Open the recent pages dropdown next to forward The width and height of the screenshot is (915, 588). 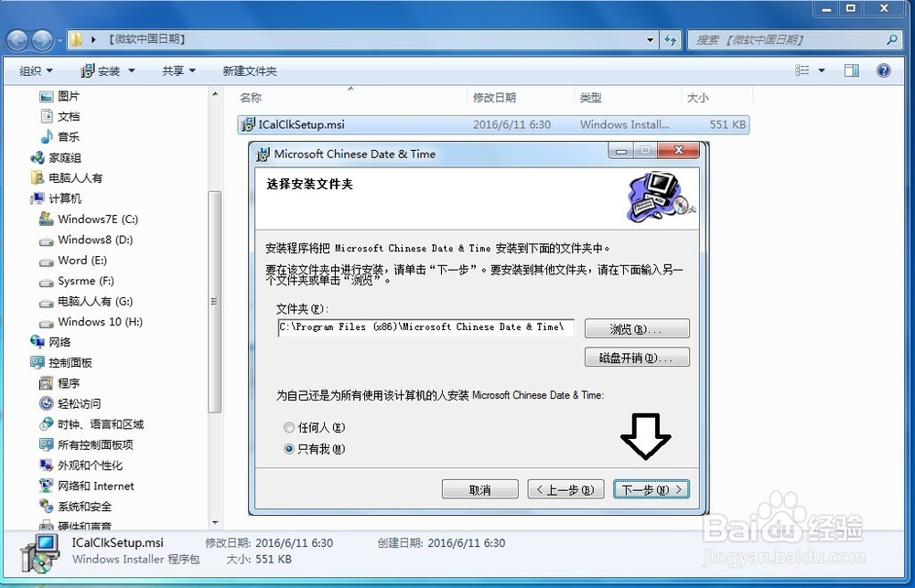(59, 40)
